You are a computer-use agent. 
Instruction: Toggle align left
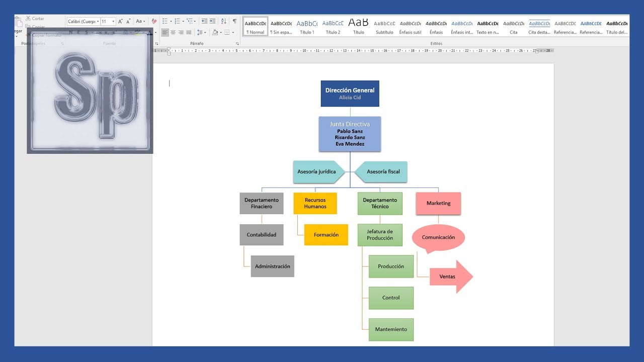[x=165, y=32]
